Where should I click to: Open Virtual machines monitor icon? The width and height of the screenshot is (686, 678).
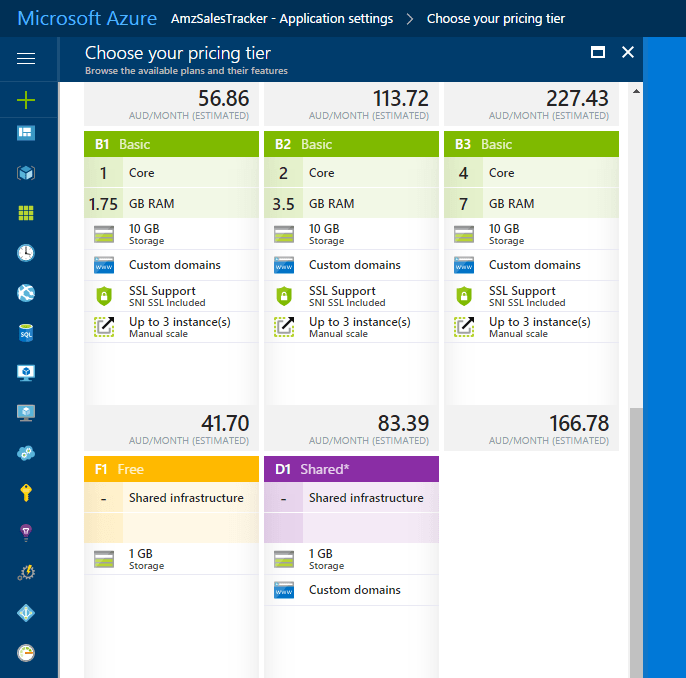26,373
